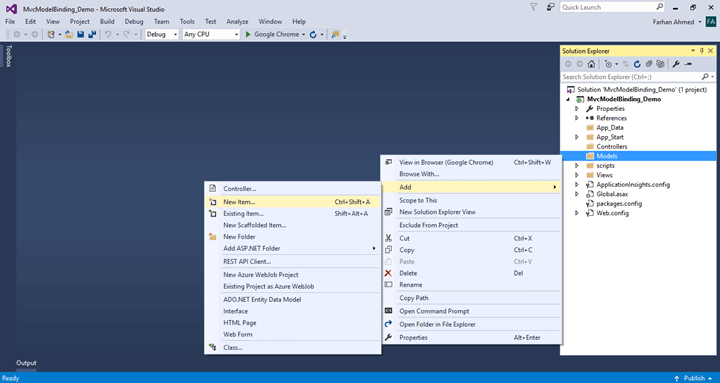Click the Save All toolbar icon
Image resolution: width=720 pixels, height=383 pixels.
click(92, 34)
